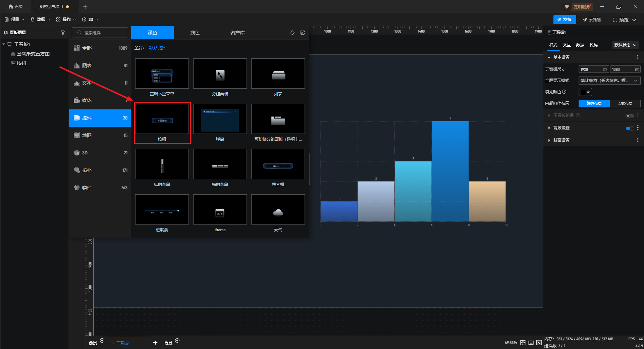644x349 pixels.
Task: Click the filter icon in 看板图层 panel
Action: click(x=63, y=33)
